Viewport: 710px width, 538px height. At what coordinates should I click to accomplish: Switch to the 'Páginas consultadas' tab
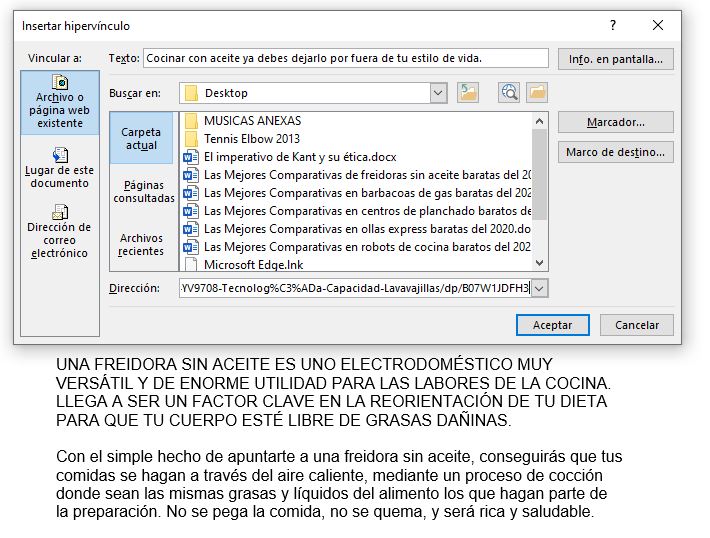coord(143,191)
